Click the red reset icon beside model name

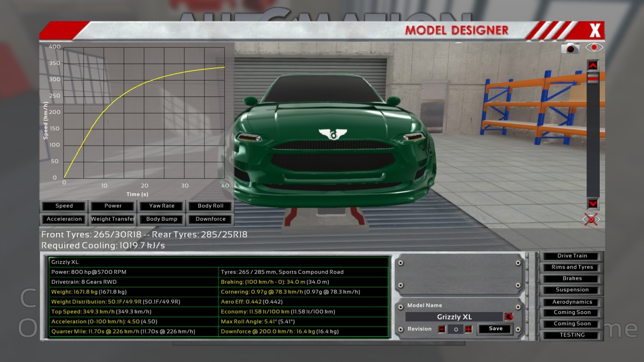point(509,317)
